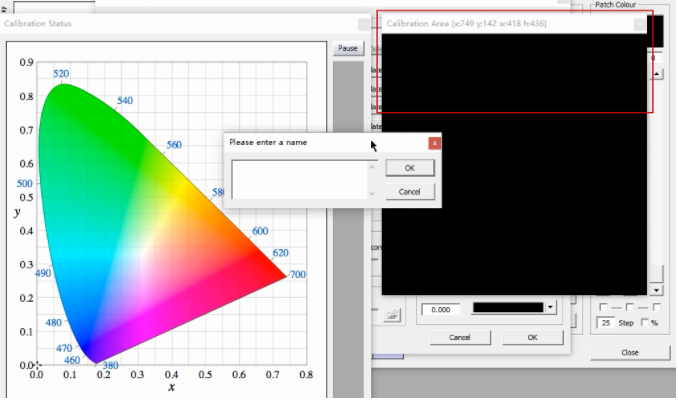
Task: Click the down arrow above step checkboxes
Action: coord(656,290)
